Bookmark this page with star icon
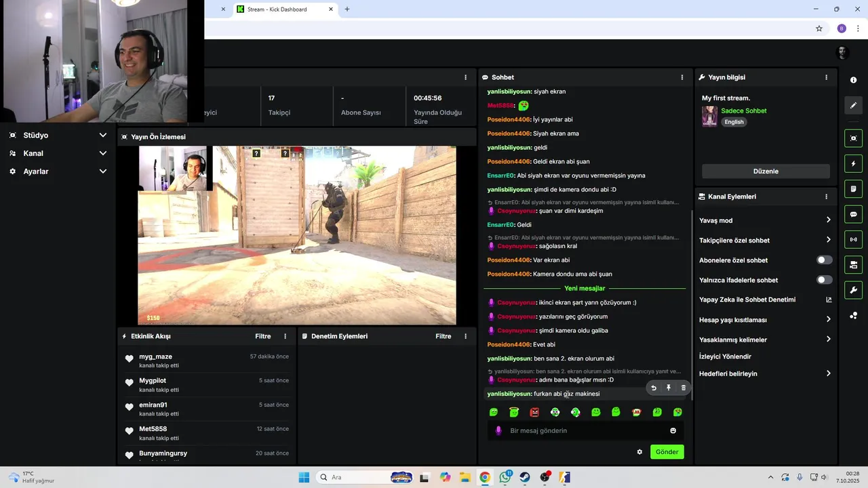This screenshot has width=868, height=488. pos(819,28)
